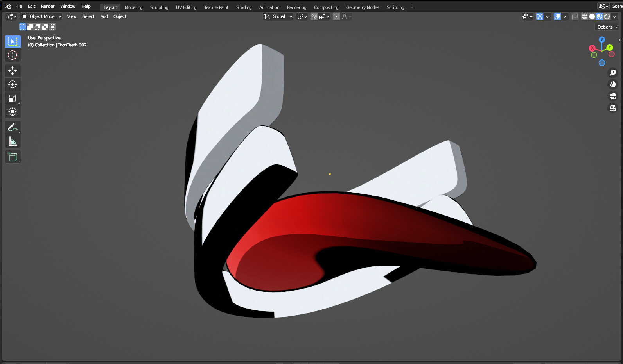Switch to Solid viewport shading
The height and width of the screenshot is (364, 623).
pyautogui.click(x=592, y=16)
